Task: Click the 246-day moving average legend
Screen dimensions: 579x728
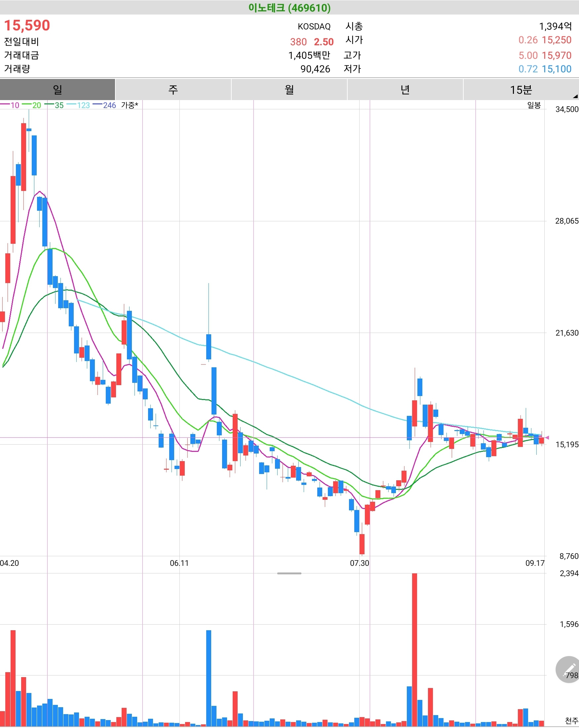Action: point(104,105)
